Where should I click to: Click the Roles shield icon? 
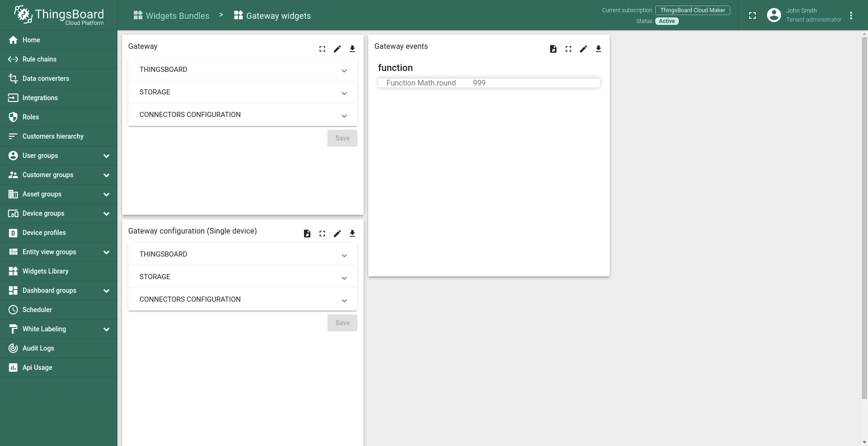13,117
